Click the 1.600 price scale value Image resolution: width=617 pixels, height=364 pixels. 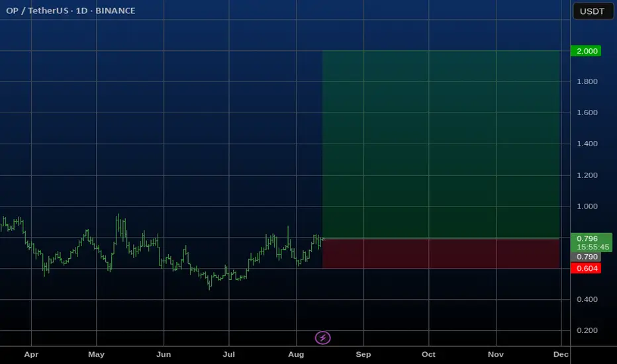[587, 113]
